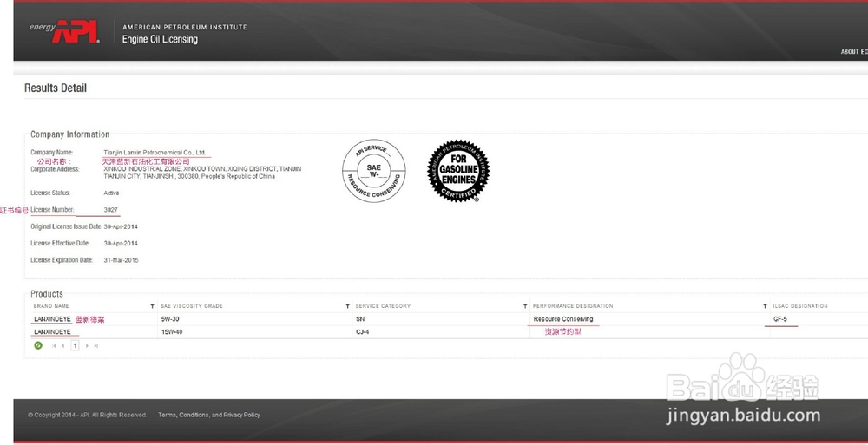Sort by Brand Name column header
Screen dimensions: 868x445
tap(51, 306)
